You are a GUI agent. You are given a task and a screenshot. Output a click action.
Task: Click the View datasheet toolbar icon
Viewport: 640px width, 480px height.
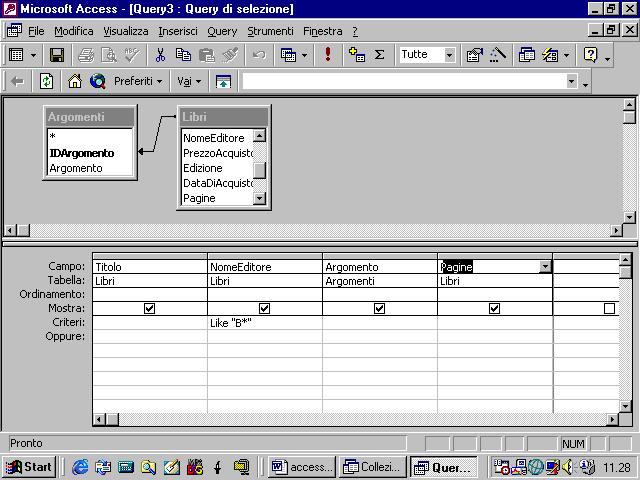click(16, 55)
